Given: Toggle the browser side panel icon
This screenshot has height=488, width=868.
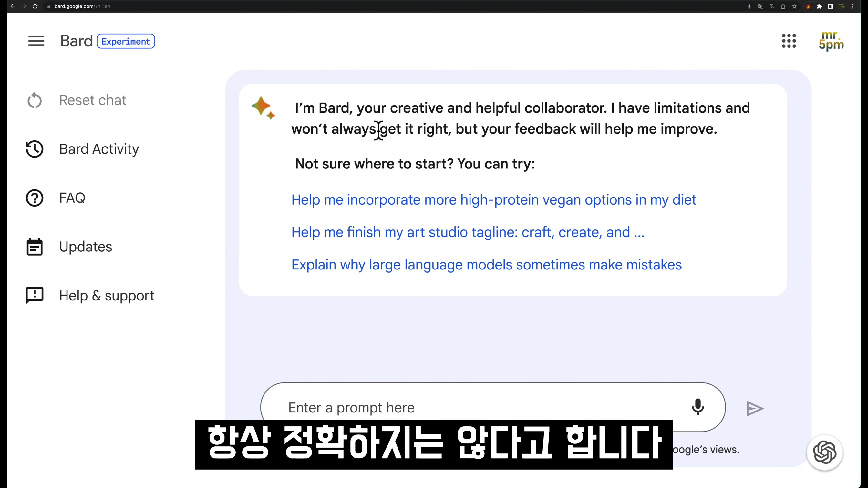Looking at the screenshot, I should [x=831, y=6].
